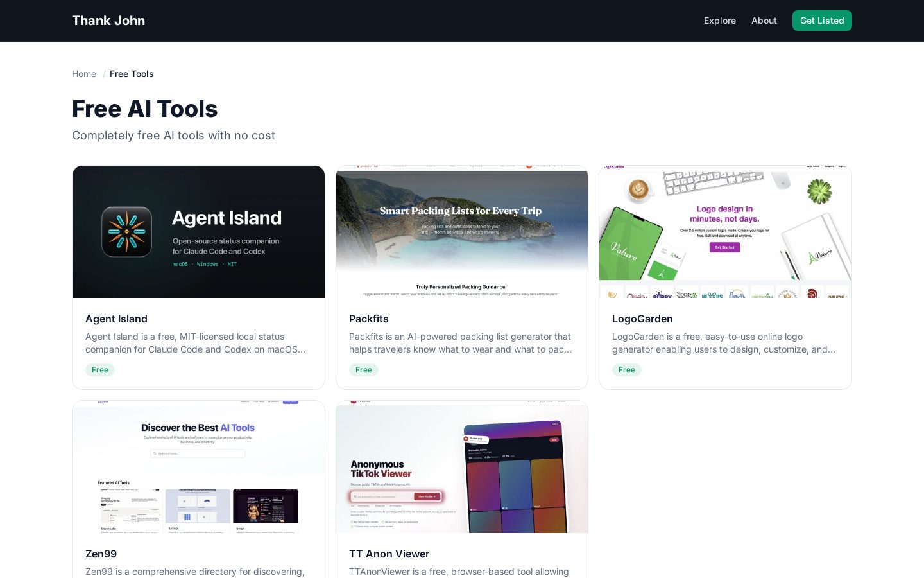Open the TT Anon Viewer preview image
924x578 pixels.
pyautogui.click(x=462, y=467)
